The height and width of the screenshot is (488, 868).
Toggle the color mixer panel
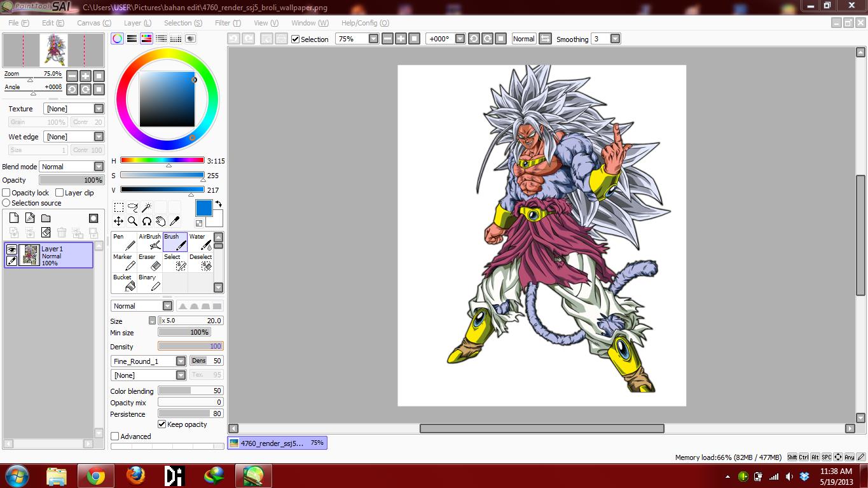point(161,39)
